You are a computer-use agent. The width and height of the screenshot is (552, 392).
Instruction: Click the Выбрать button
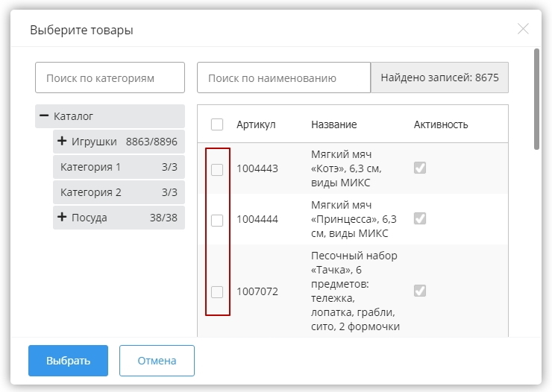pos(68,361)
